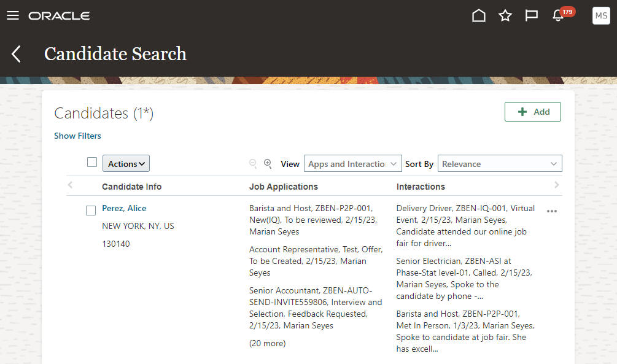Click the Add candidate button
This screenshot has width=617, height=364.
[532, 112]
